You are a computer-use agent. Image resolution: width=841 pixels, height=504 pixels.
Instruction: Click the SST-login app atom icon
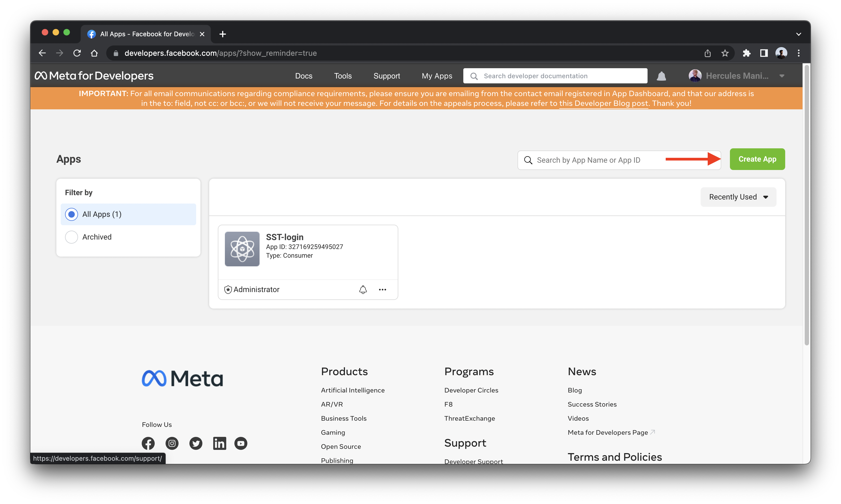coord(242,249)
